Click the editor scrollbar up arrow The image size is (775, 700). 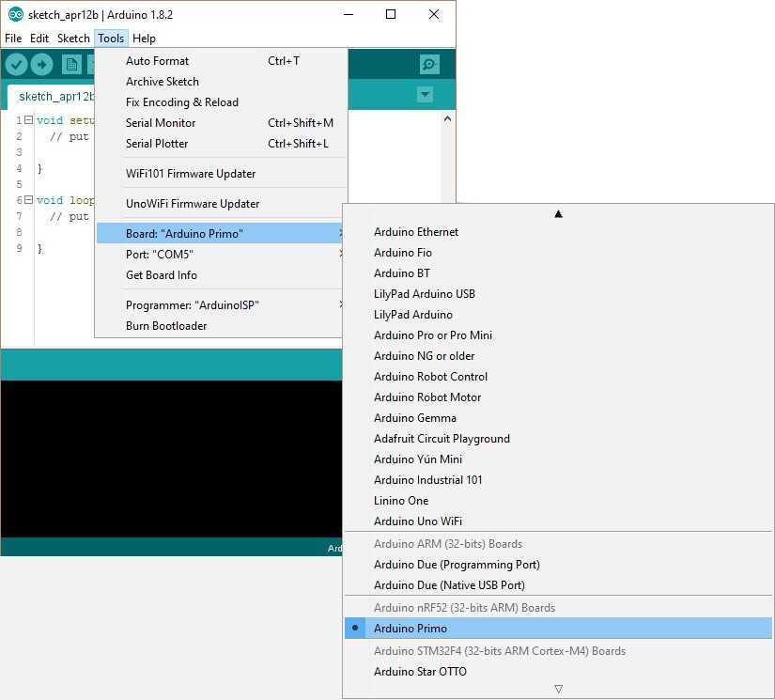[447, 120]
